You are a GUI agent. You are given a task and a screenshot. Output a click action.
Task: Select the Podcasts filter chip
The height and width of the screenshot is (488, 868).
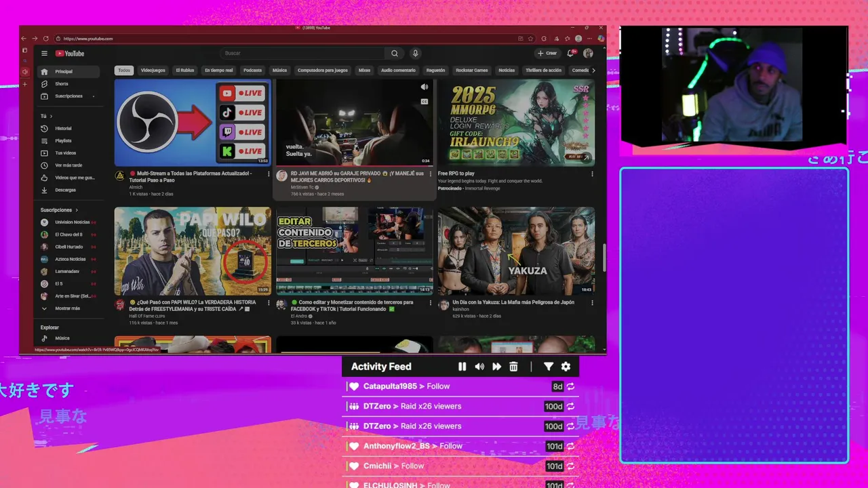click(252, 70)
